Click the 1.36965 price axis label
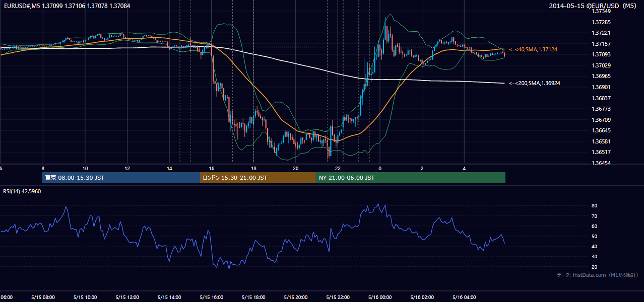This screenshot has height=302, width=644. [601, 76]
